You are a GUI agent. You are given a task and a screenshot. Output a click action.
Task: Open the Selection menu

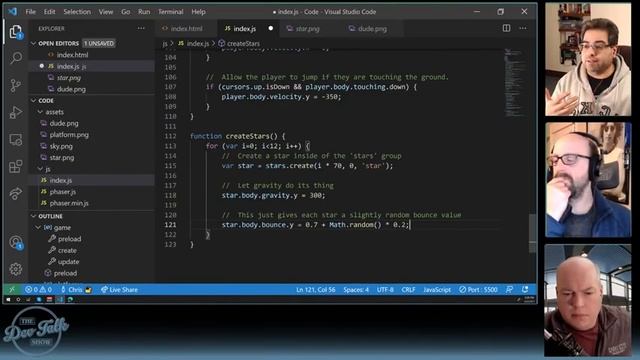pos(77,12)
